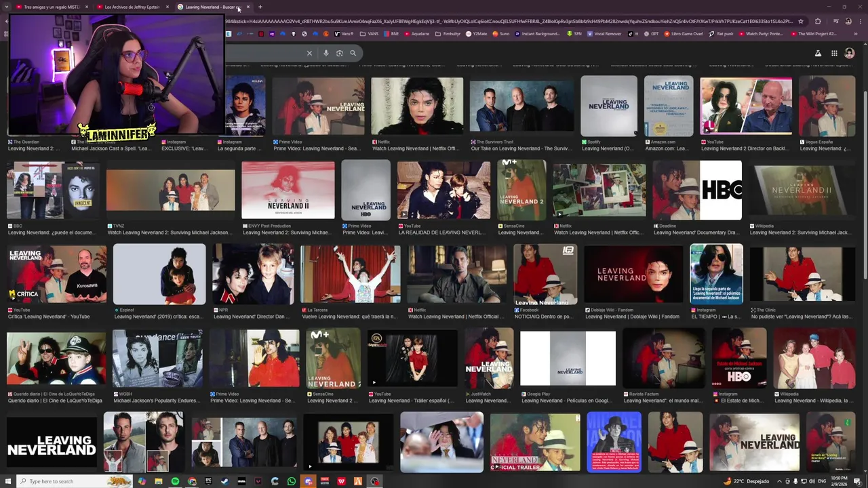Screen dimensions: 868x488
Task: Open the Crítica Leaving Neverland YouTube thumbnail
Action: [x=56, y=274]
